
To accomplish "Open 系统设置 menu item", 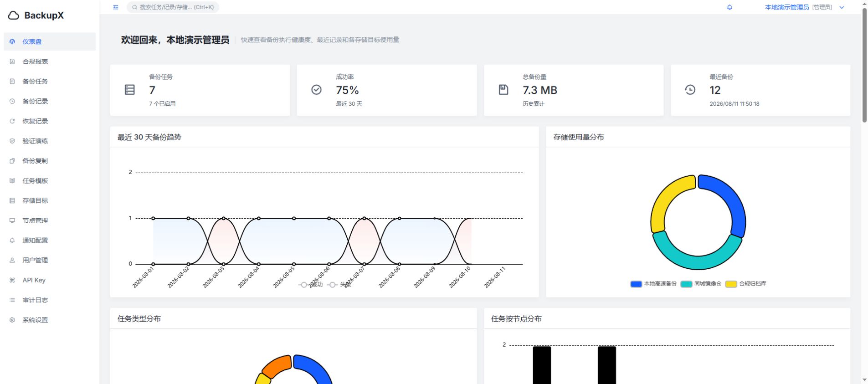I will pos(50,320).
